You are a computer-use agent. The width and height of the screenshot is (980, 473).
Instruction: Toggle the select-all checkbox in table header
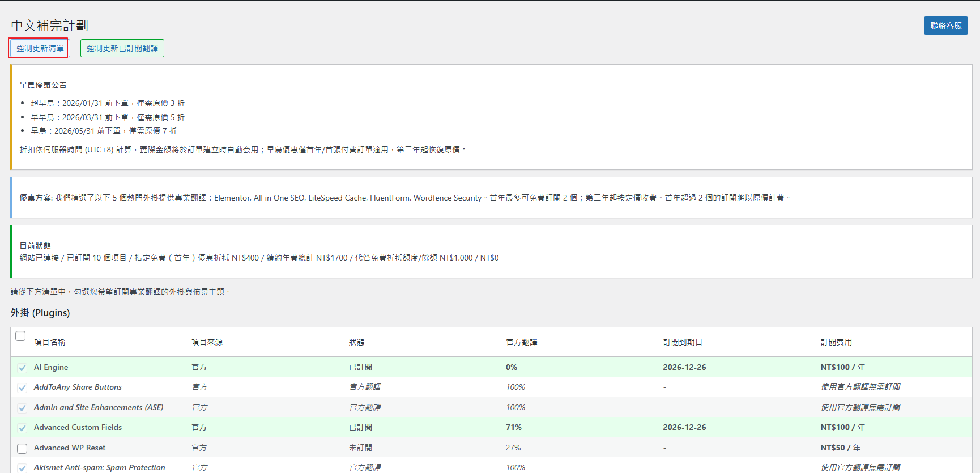[x=21, y=336]
